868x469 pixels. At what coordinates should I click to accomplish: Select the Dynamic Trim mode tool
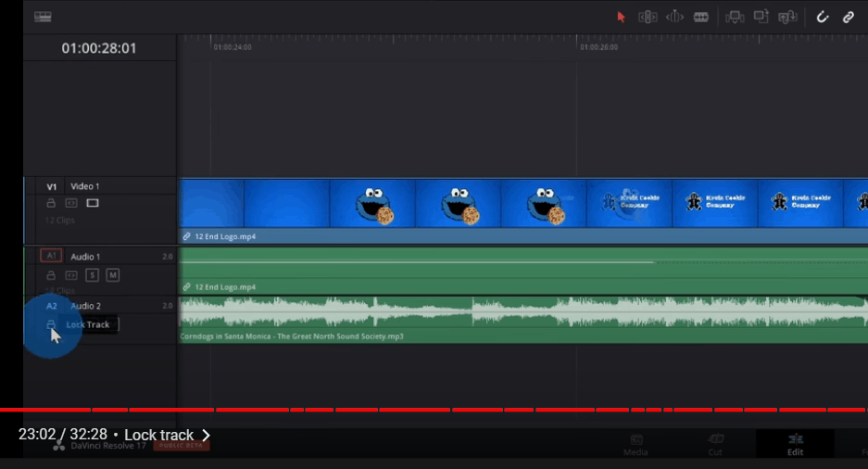pyautogui.click(x=674, y=18)
